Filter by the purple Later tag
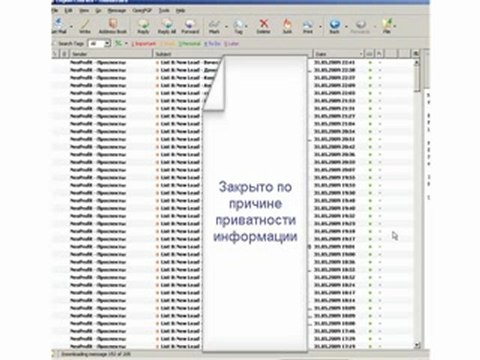480x360 pixels. (232, 44)
